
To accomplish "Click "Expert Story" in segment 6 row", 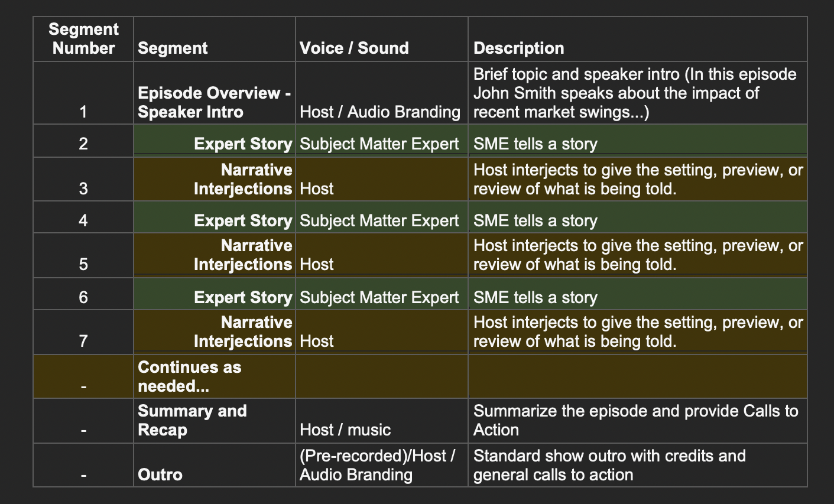I will click(215, 294).
